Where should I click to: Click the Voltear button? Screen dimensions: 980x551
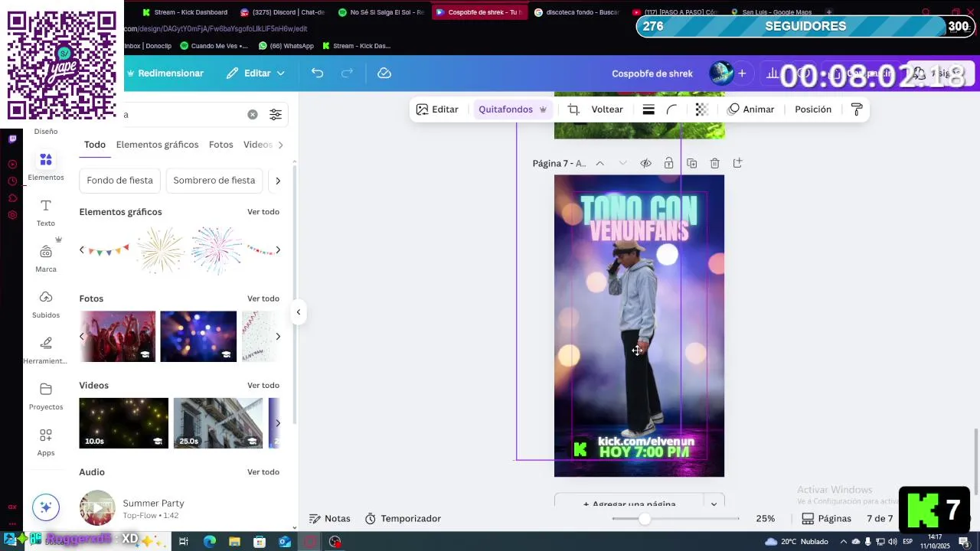point(607,109)
